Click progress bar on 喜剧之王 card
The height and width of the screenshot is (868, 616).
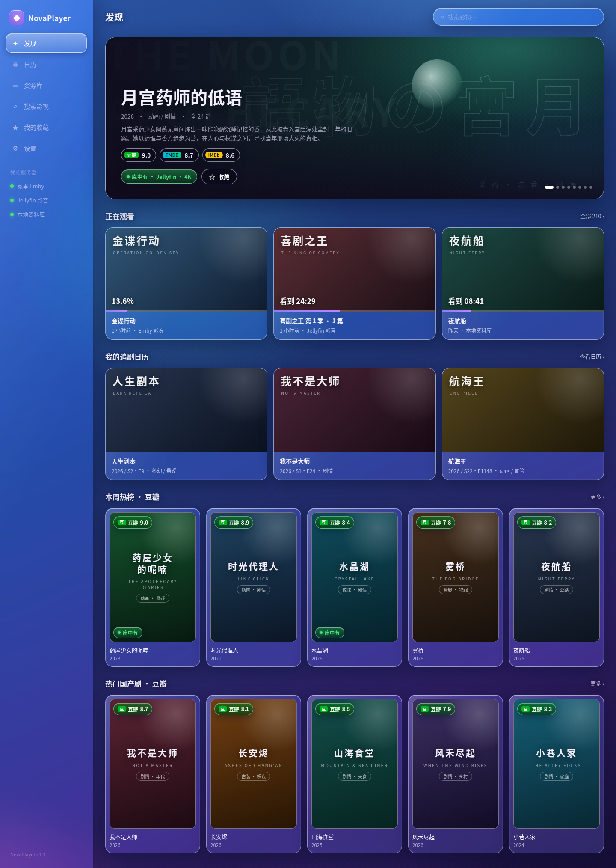[354, 311]
